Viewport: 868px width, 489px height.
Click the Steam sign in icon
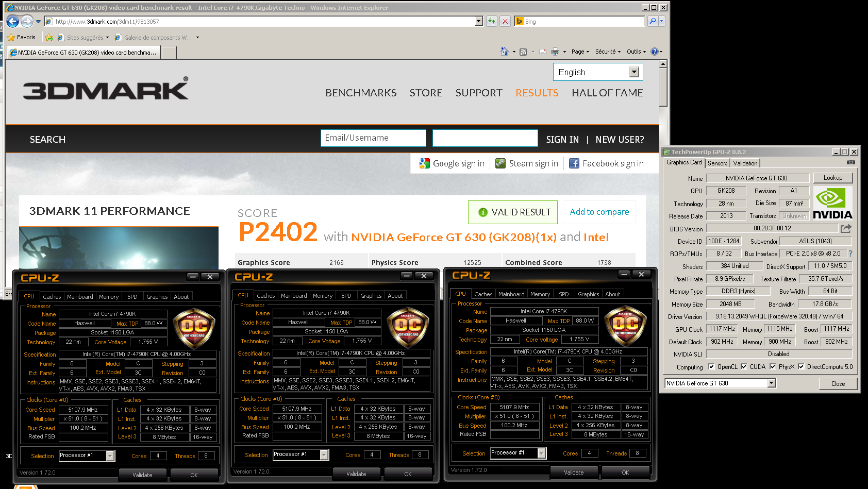coord(500,163)
